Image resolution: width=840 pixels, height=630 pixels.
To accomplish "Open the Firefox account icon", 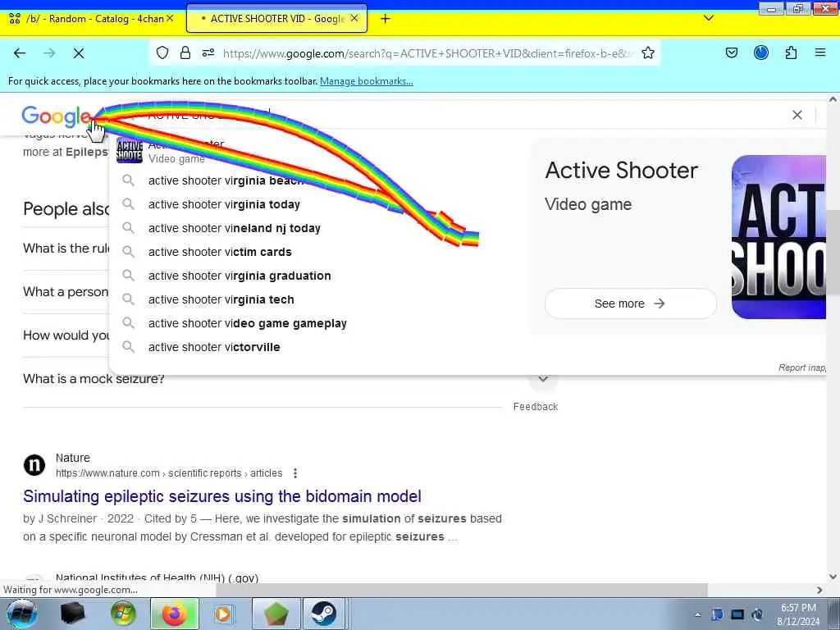I will pyautogui.click(x=761, y=52).
